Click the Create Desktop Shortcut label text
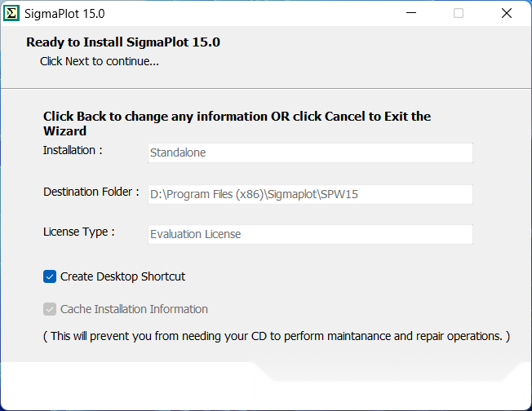 (122, 276)
